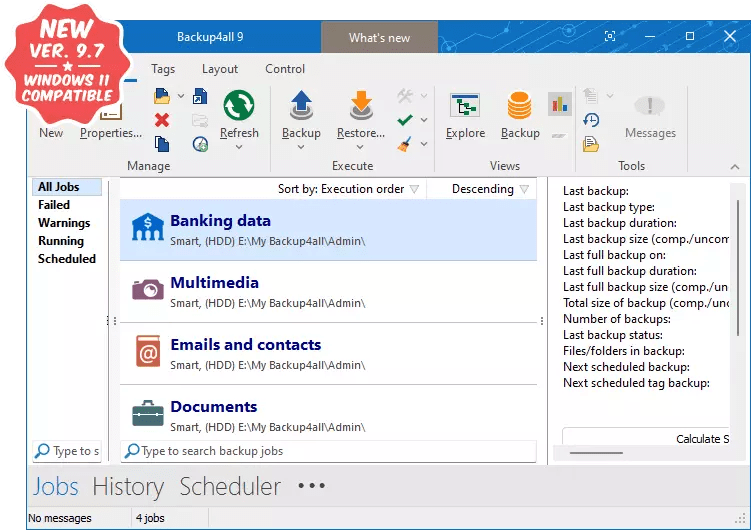Click 4 jobs status bar entry

(150, 518)
